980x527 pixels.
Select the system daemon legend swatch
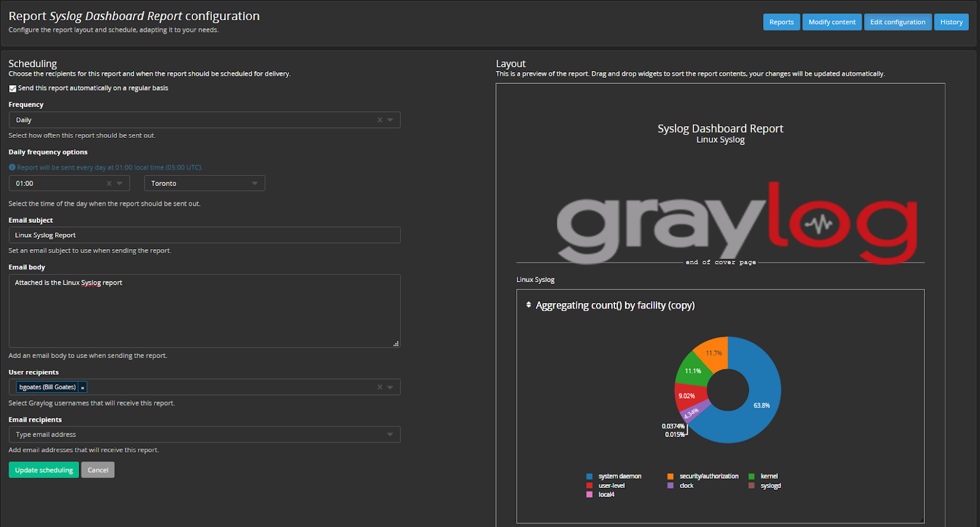point(589,476)
